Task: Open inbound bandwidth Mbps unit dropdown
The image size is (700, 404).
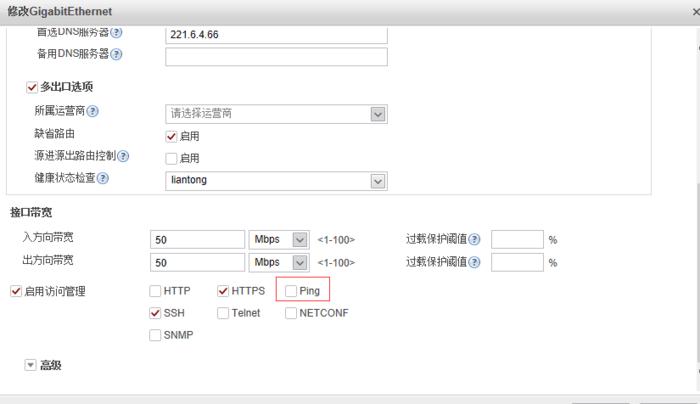Action: (x=300, y=240)
